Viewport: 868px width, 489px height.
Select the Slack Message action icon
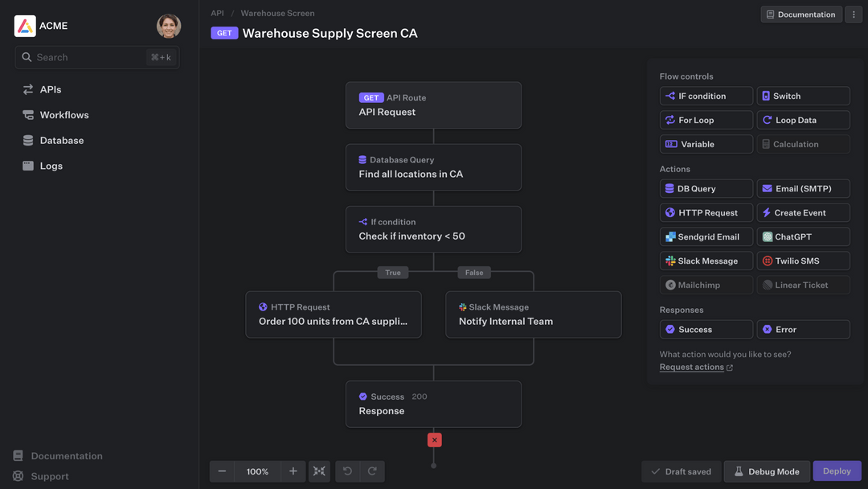(x=669, y=260)
